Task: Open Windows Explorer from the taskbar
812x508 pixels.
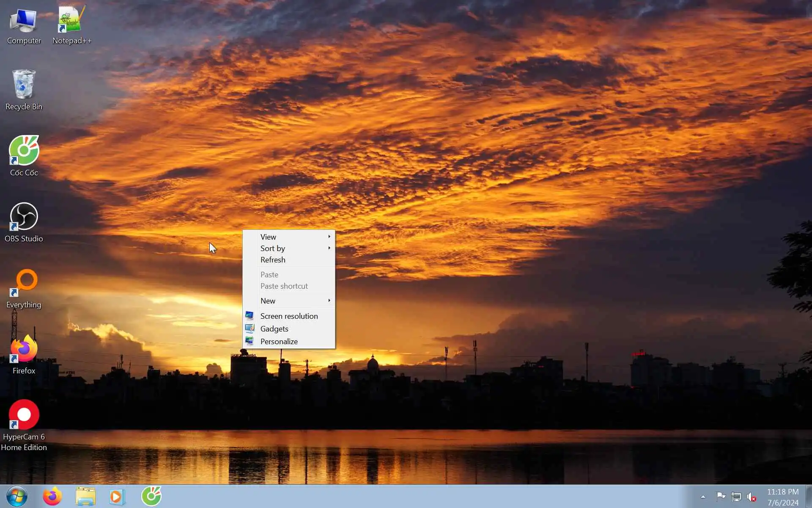Action: coord(85,496)
